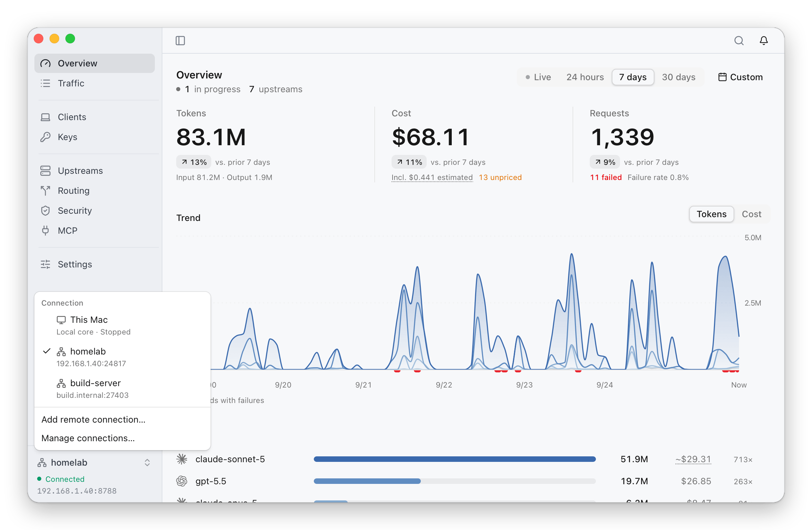812x530 pixels.
Task: Collapse the homelab connection selector chevrons
Action: 147,463
